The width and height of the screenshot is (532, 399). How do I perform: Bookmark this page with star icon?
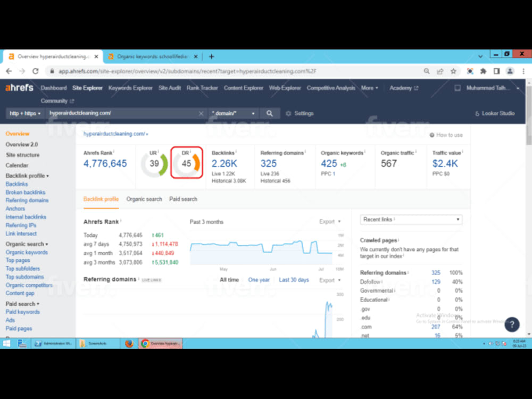point(453,71)
